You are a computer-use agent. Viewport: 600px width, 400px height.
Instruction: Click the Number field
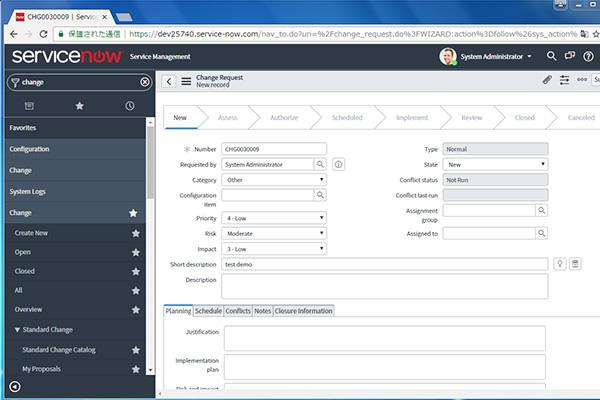(274, 149)
